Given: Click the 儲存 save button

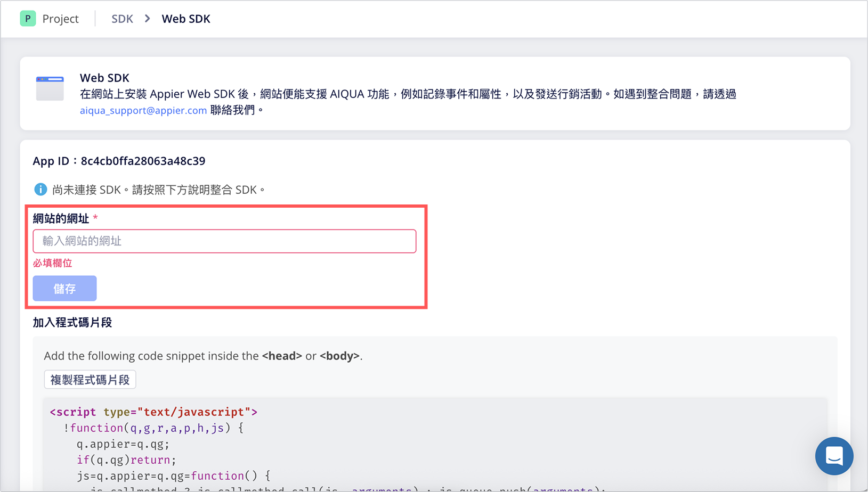Looking at the screenshot, I should tap(64, 288).
